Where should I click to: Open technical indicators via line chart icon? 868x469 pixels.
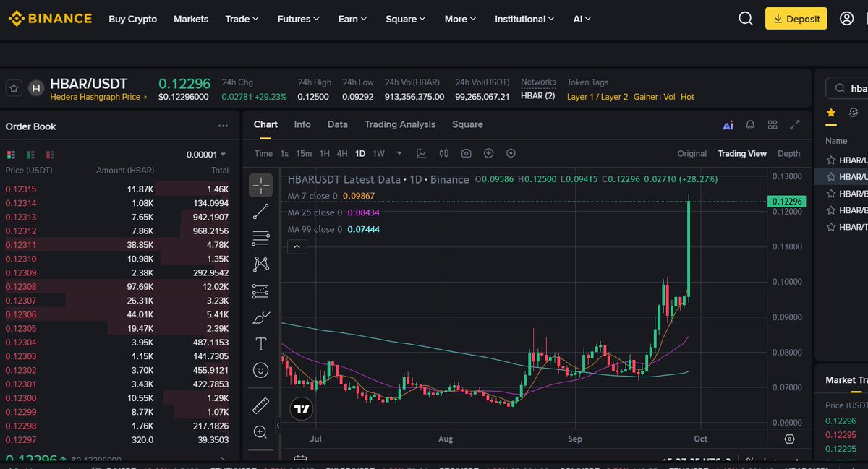point(422,153)
